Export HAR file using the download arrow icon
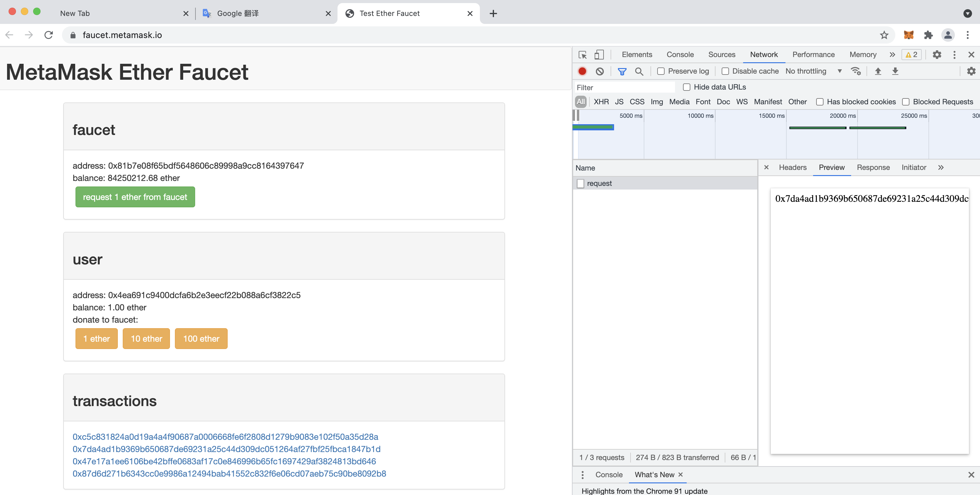The image size is (980, 495). 895,71
